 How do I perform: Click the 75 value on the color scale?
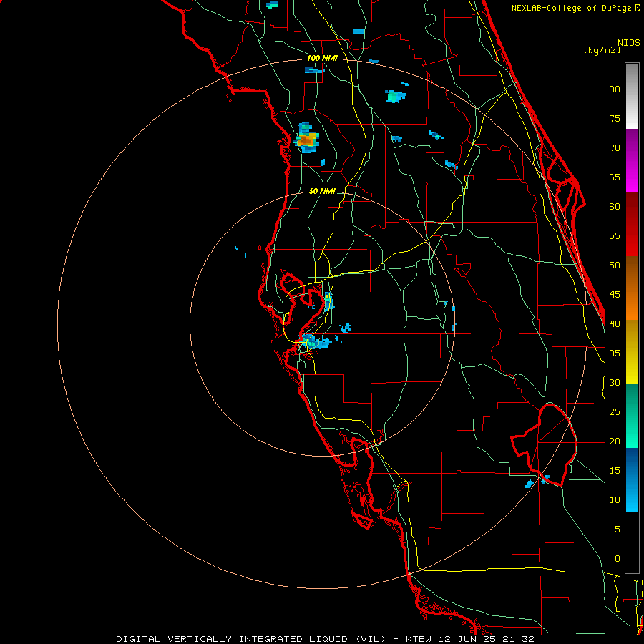(x=615, y=118)
